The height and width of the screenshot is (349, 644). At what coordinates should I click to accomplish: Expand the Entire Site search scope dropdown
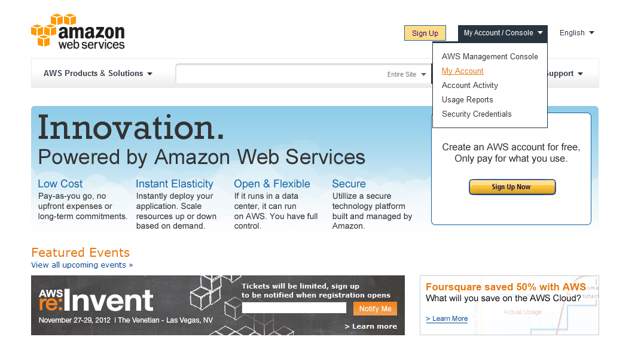point(407,74)
